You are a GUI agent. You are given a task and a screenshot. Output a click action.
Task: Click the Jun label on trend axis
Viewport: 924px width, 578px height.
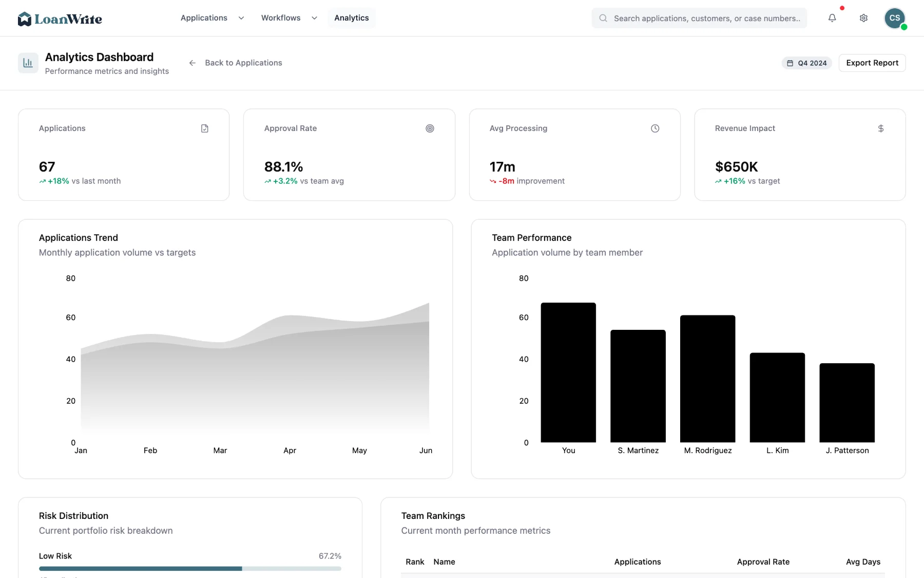pos(426,451)
